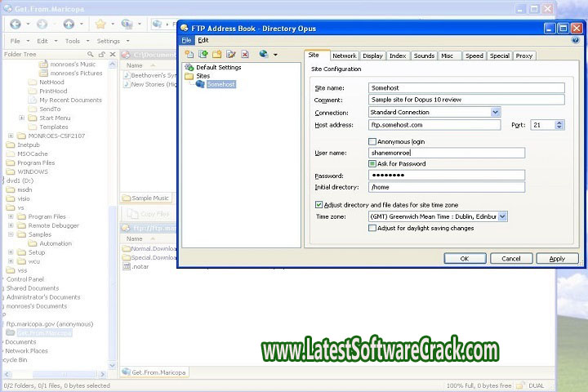
Task: Click the OK button
Action: 464,258
